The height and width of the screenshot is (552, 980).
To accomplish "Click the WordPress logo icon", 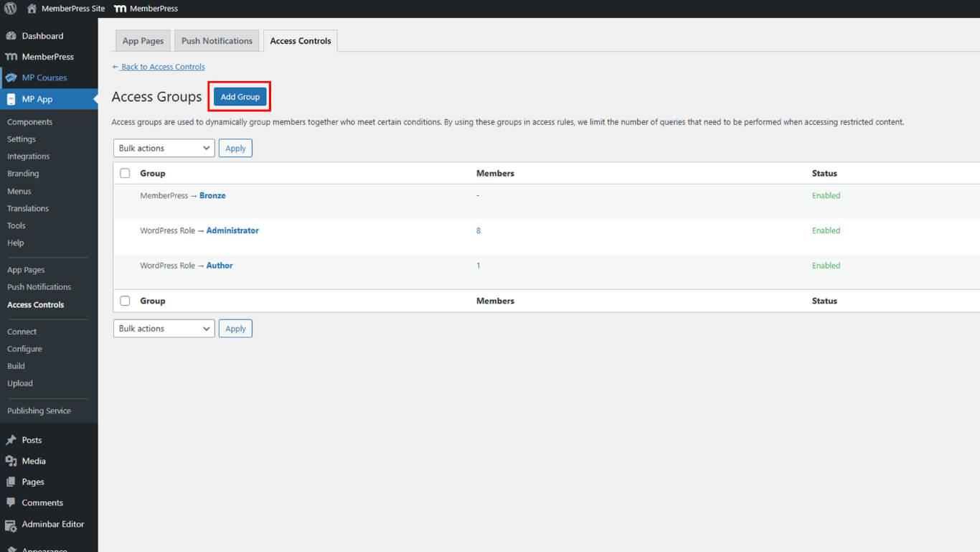I will click(x=10, y=9).
